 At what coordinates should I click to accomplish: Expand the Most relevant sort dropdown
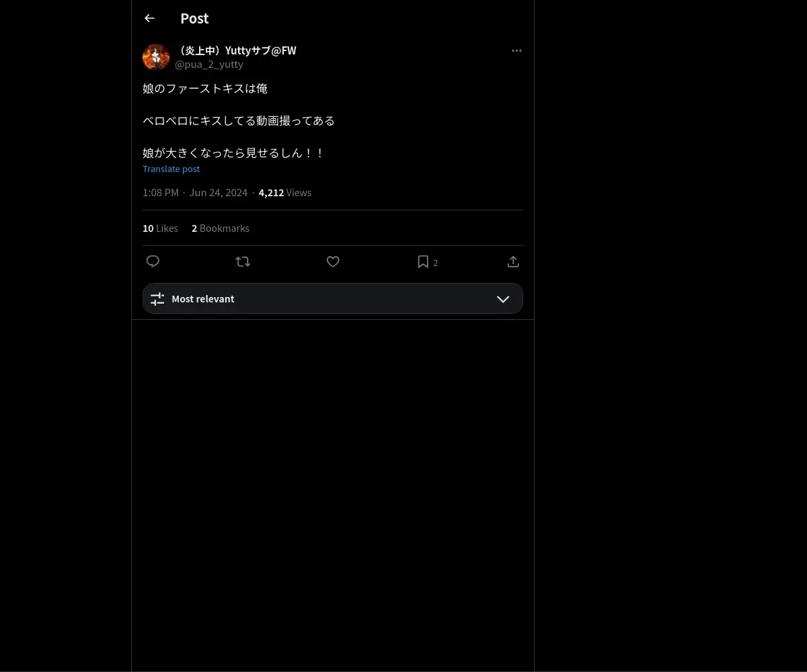click(333, 298)
